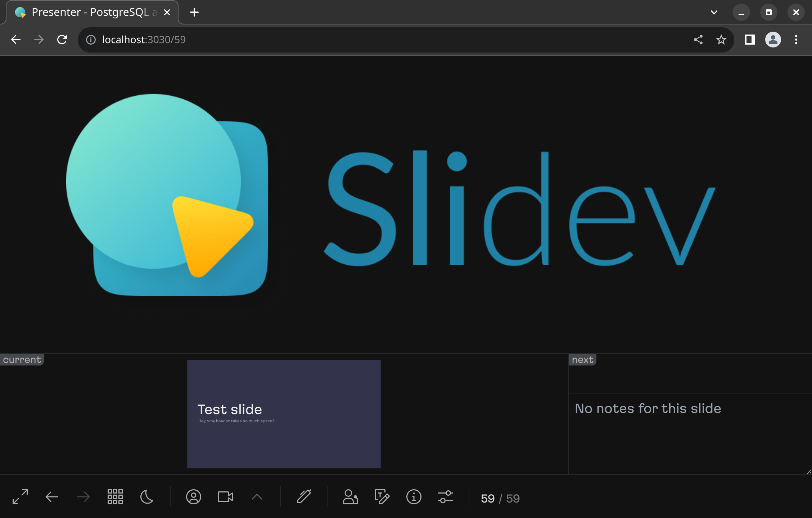The height and width of the screenshot is (518, 812).
Task: Expand the camera options chevron
Action: click(x=257, y=497)
